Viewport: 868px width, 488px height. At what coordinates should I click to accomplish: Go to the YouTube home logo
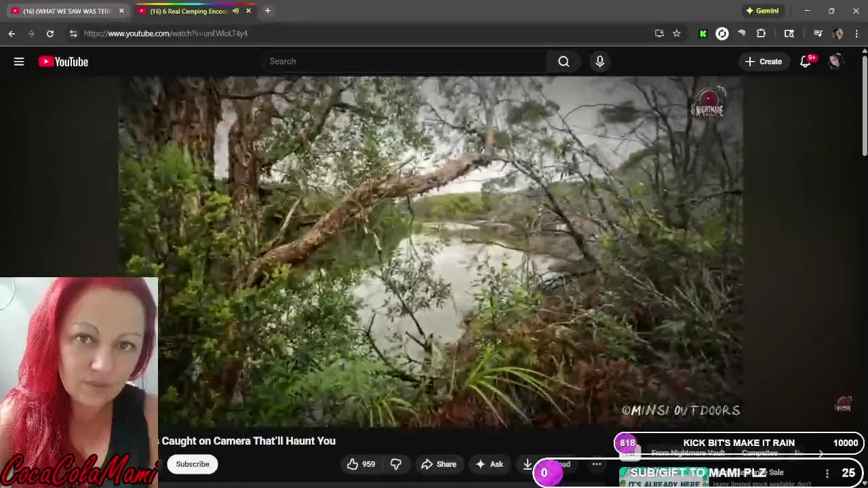[x=63, y=62]
